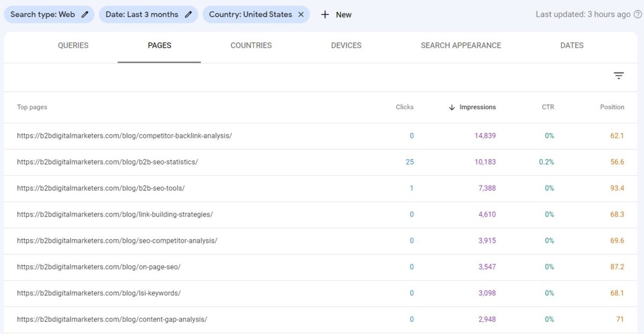
Task: Toggle sorting by the CTR column
Action: tap(547, 107)
